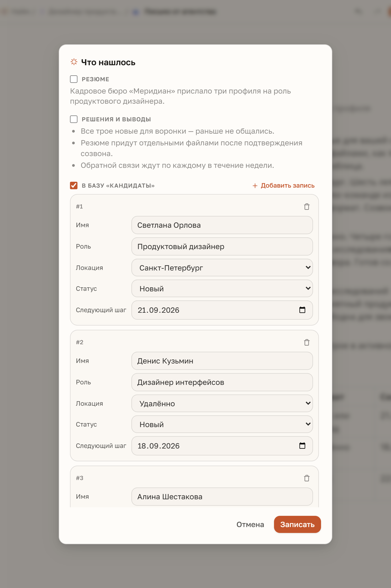The image size is (391, 588).
Task: Click «Отмена» to dismiss the dialog
Action: (250, 524)
